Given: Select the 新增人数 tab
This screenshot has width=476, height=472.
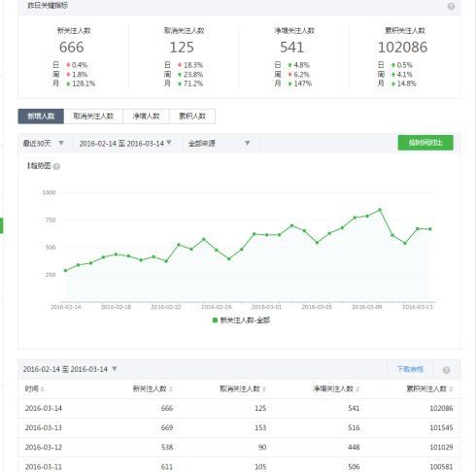Looking at the screenshot, I should point(41,117).
